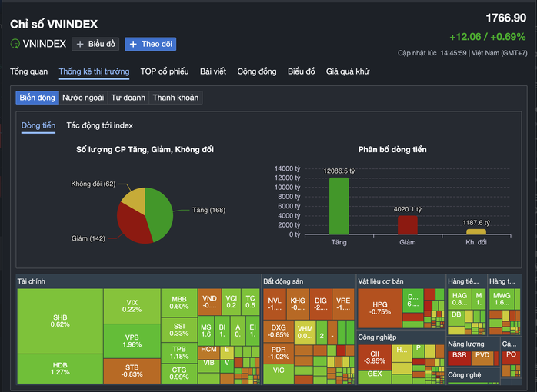Viewport: 537px width, 392px height.
Task: Select the Nước ngoài sub-tab
Action: click(83, 98)
